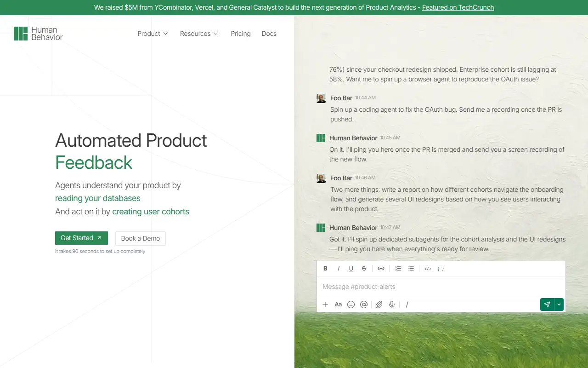588x368 pixels.
Task: Start a numbered list in composer
Action: tap(398, 269)
